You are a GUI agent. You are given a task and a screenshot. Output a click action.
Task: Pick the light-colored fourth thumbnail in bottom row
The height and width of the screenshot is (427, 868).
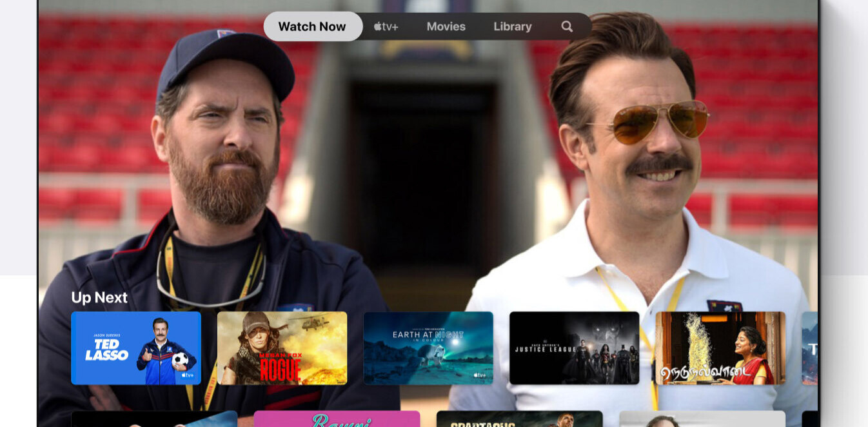pos(702,419)
